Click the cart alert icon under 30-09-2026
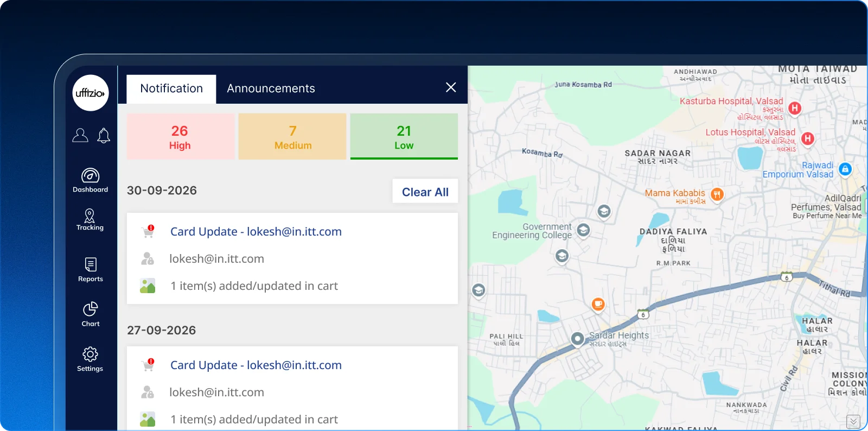This screenshot has height=431, width=868. pos(148,231)
